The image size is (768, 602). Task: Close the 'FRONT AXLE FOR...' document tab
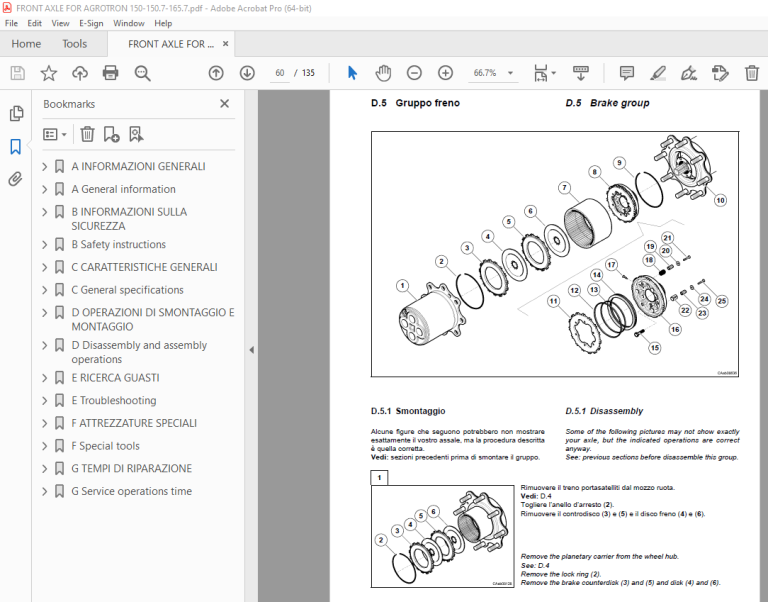[225, 44]
